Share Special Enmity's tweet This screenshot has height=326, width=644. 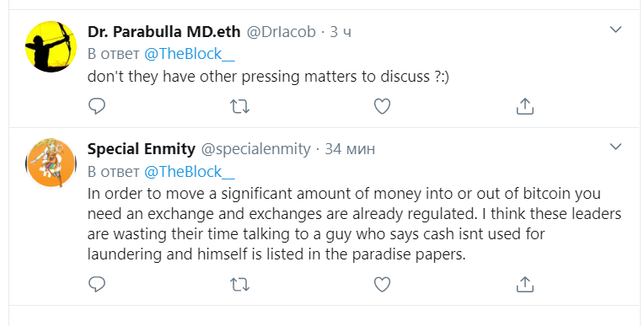pyautogui.click(x=524, y=284)
